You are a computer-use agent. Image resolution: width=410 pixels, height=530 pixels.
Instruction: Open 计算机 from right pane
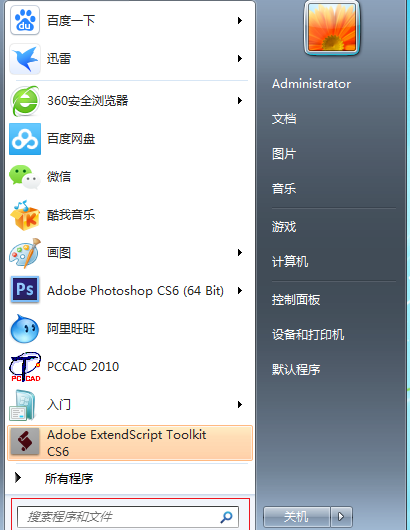point(290,262)
